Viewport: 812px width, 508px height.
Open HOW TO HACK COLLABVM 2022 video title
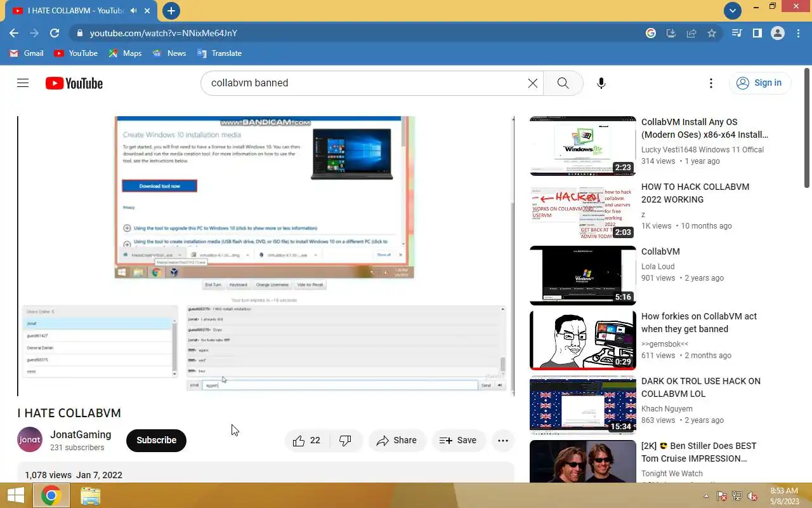click(695, 193)
